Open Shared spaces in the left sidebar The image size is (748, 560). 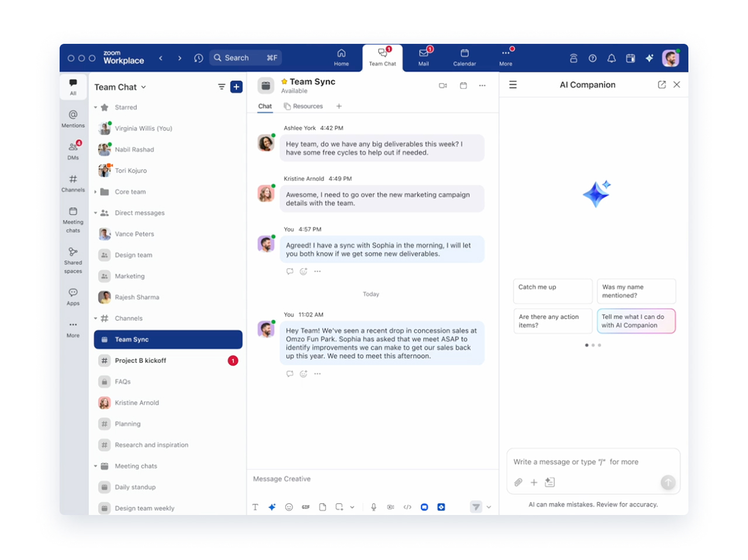coord(73,260)
